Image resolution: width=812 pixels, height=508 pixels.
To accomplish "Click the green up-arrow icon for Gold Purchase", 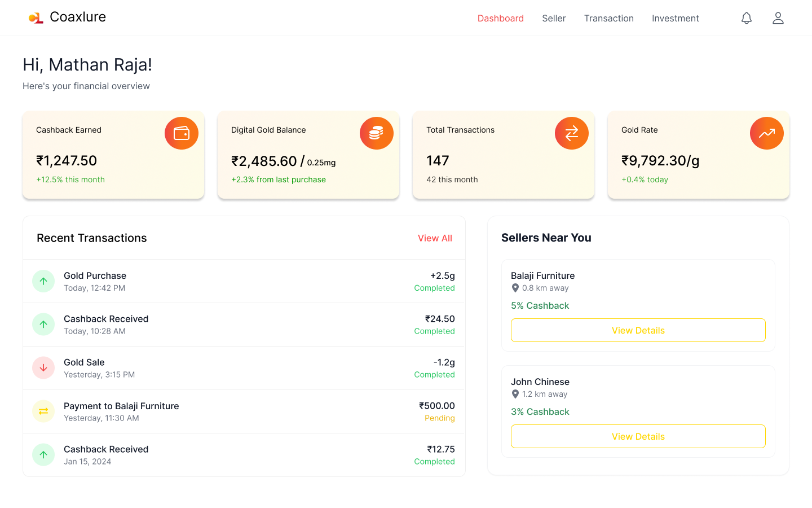I will (x=43, y=281).
